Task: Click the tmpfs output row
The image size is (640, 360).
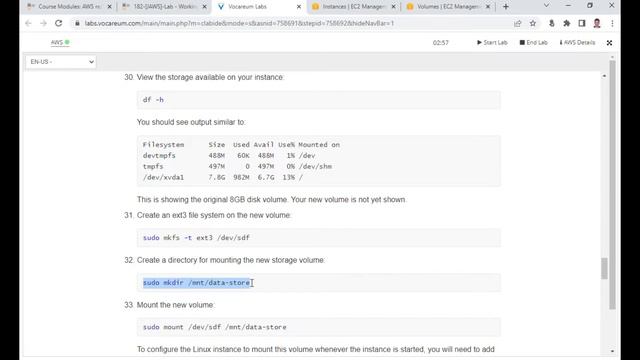Action: click(237, 167)
